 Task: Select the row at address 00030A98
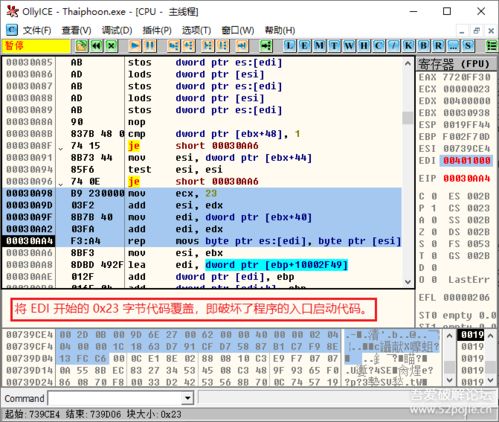click(202, 193)
